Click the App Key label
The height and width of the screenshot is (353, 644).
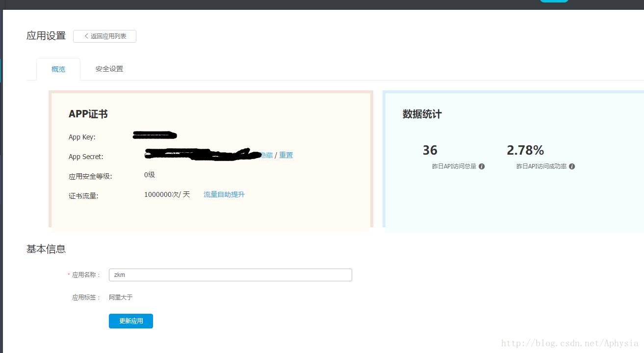(x=82, y=137)
